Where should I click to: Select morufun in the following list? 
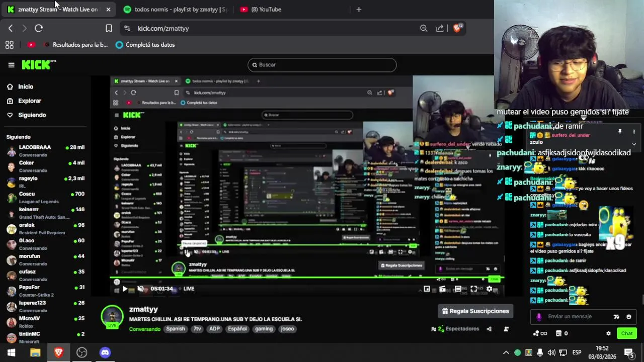[x=45, y=260]
